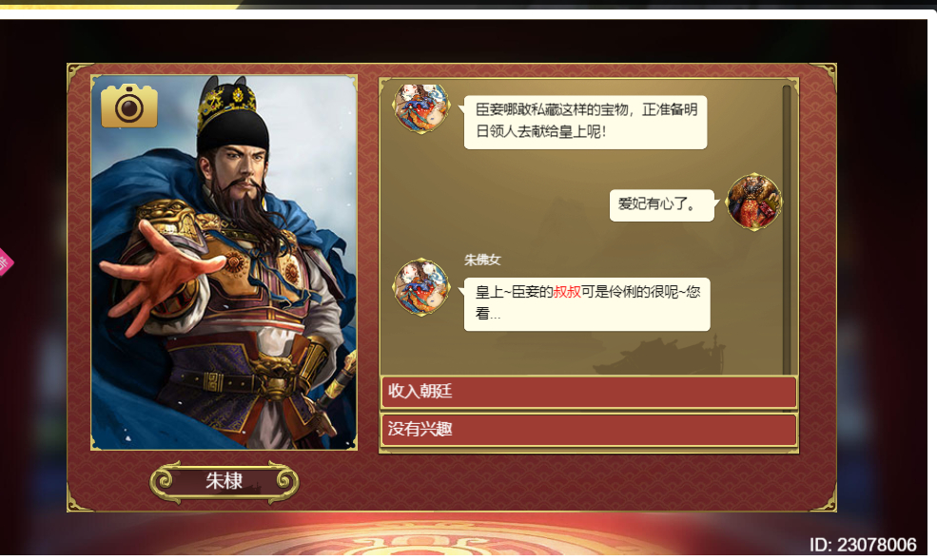Viewport: 937px width, 560px height.
Task: Click the consort avatar beside the 皇上~ message
Action: point(420,287)
